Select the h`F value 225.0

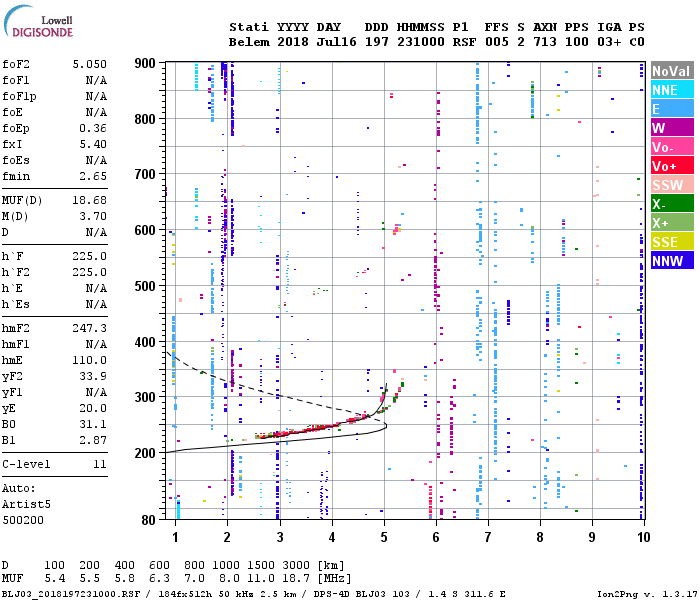coord(90,256)
